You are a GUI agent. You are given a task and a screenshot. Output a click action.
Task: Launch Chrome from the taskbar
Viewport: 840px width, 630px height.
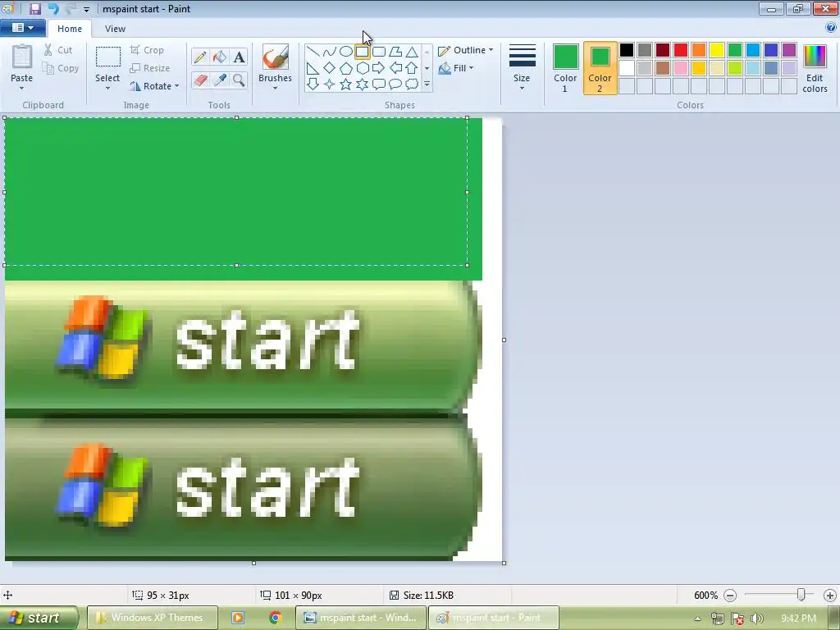[276, 618]
